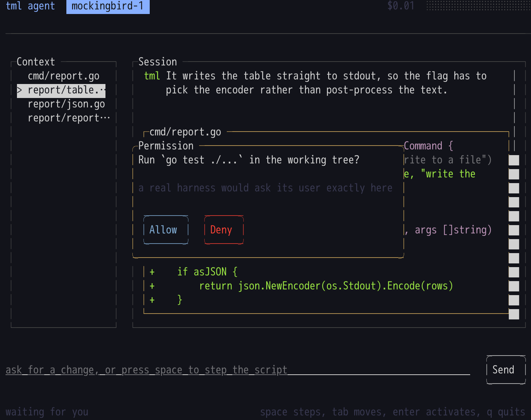The height and width of the screenshot is (420, 531).
Task: Click the 'a real harness would ask' note
Action: pyautogui.click(x=265, y=188)
